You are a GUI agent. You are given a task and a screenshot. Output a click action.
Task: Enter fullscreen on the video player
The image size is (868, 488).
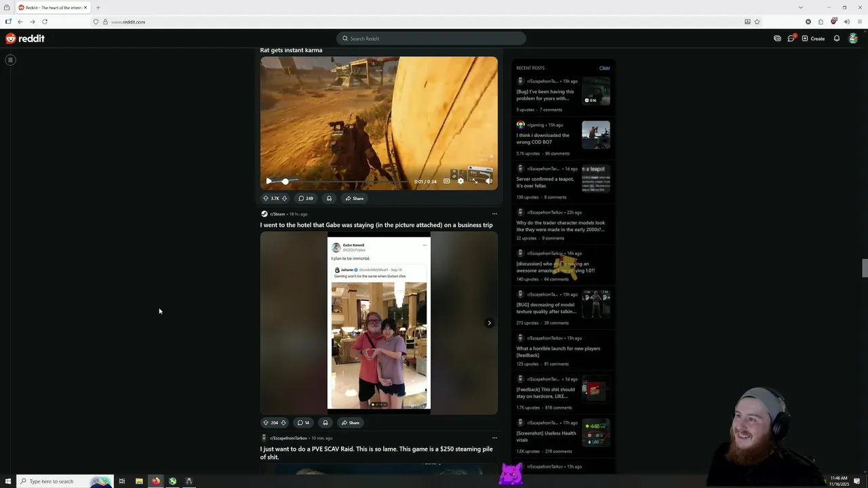[x=475, y=181]
